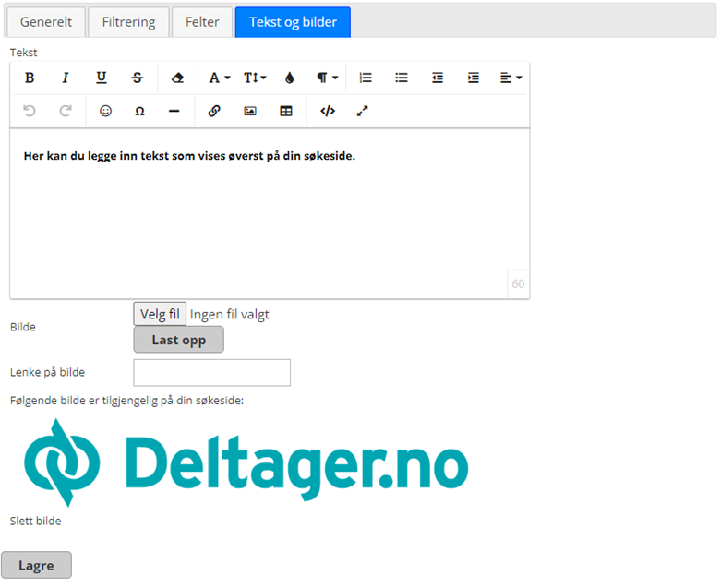This screenshot has width=721, height=588.
Task: Insert a hyperlink with link icon
Action: pyautogui.click(x=214, y=111)
